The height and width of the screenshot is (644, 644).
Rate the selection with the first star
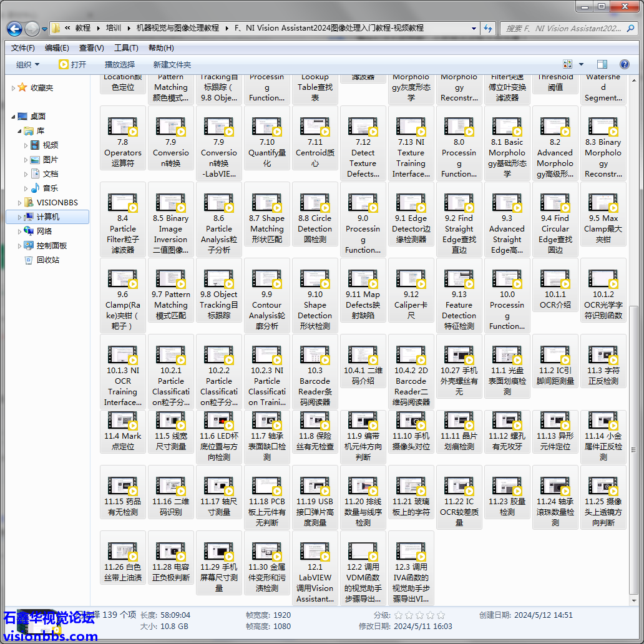pyautogui.click(x=398, y=615)
